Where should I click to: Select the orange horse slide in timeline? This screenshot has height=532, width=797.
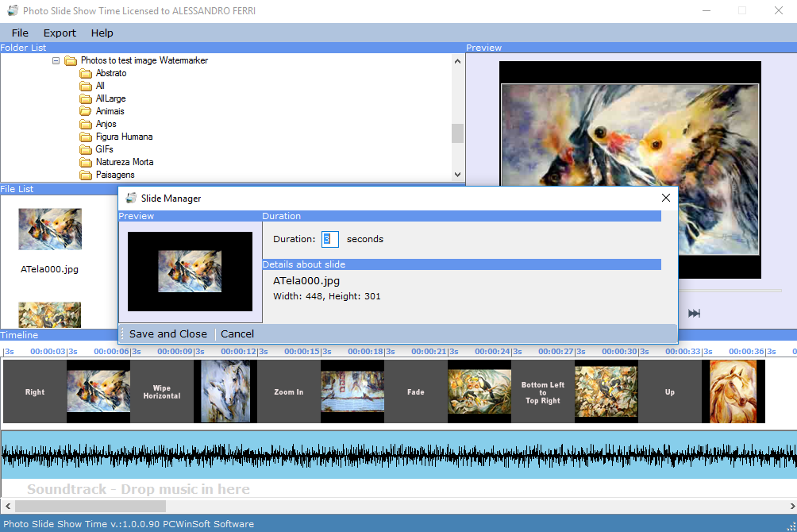[733, 391]
